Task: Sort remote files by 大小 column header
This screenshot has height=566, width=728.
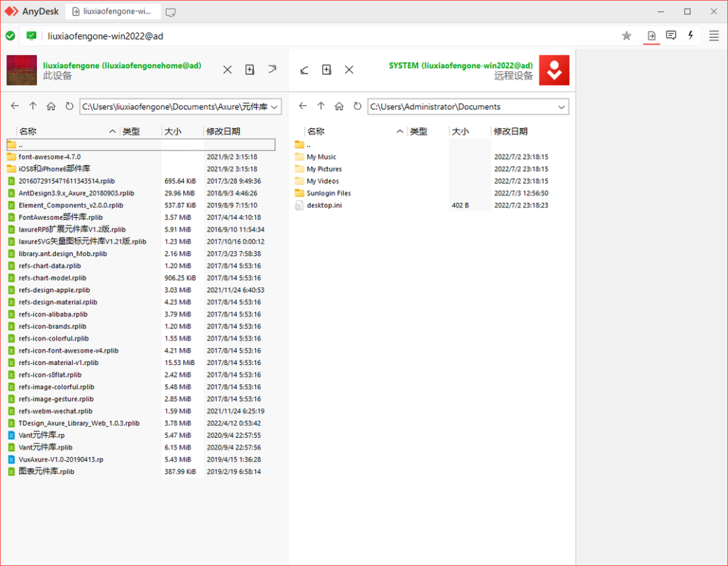Action: click(460, 132)
